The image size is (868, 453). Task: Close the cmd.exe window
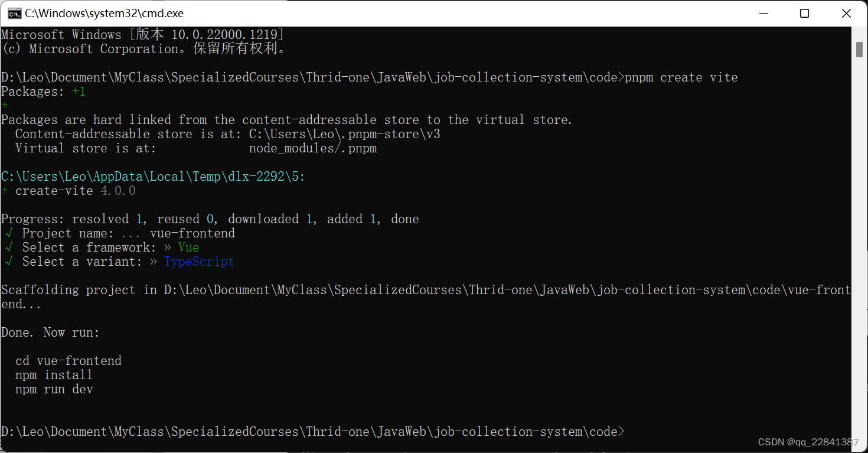click(x=846, y=14)
